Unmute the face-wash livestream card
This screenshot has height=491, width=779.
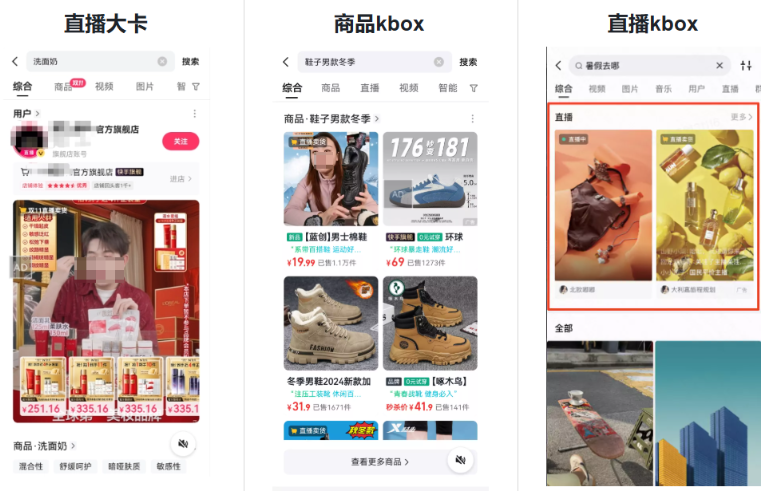point(183,445)
